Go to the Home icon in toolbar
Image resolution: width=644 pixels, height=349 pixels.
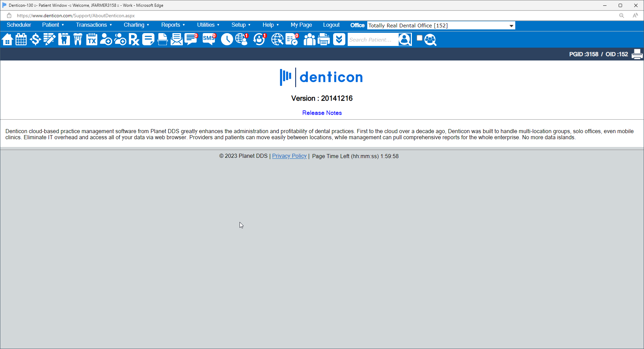pos(7,40)
